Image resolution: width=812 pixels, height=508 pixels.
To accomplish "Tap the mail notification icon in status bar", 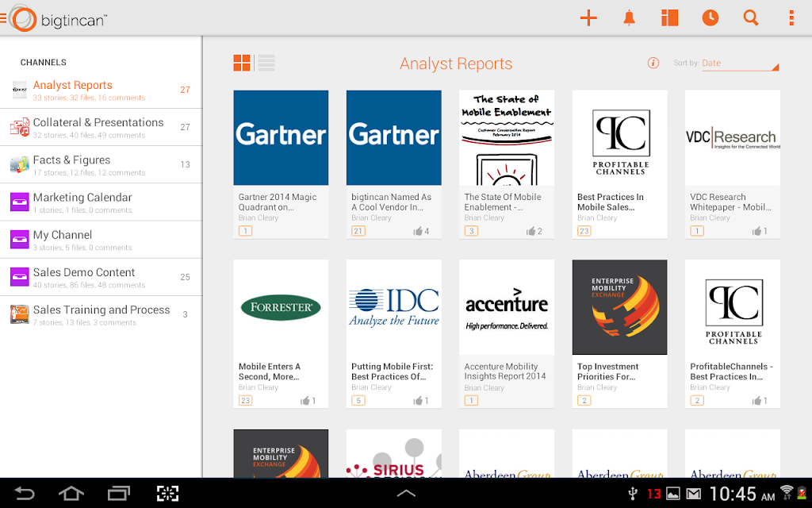I will (x=693, y=494).
